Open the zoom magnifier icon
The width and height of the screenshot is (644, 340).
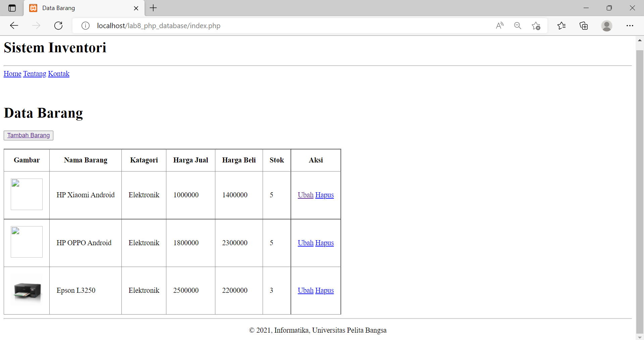pos(518,25)
